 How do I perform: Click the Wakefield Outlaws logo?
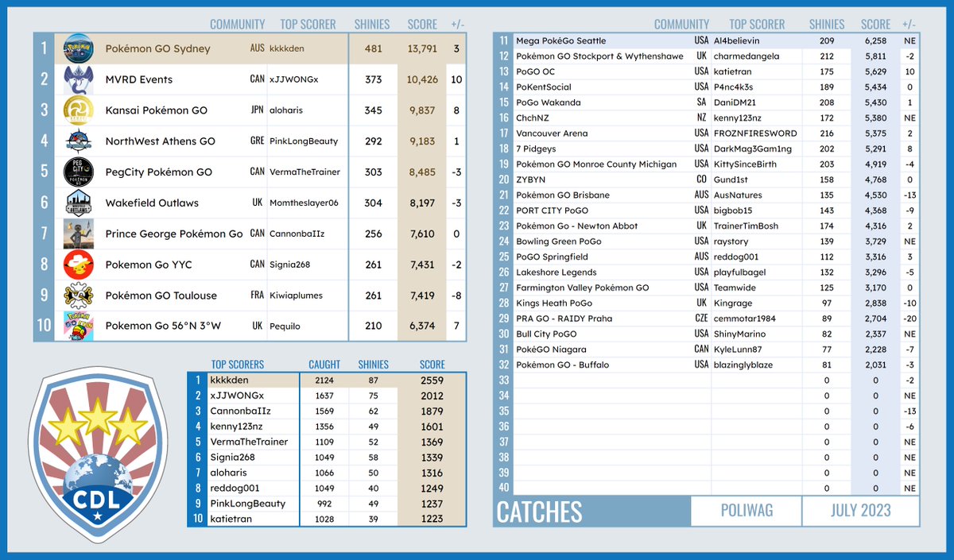coord(78,203)
